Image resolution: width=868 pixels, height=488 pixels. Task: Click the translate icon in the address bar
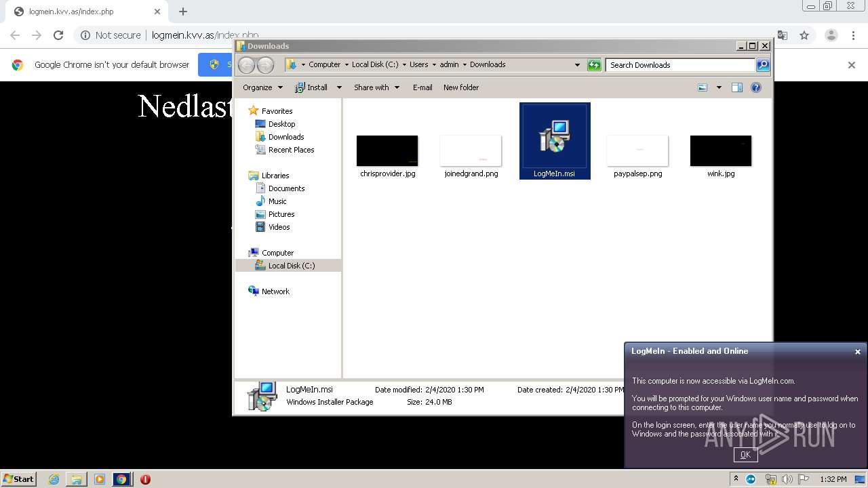click(782, 35)
